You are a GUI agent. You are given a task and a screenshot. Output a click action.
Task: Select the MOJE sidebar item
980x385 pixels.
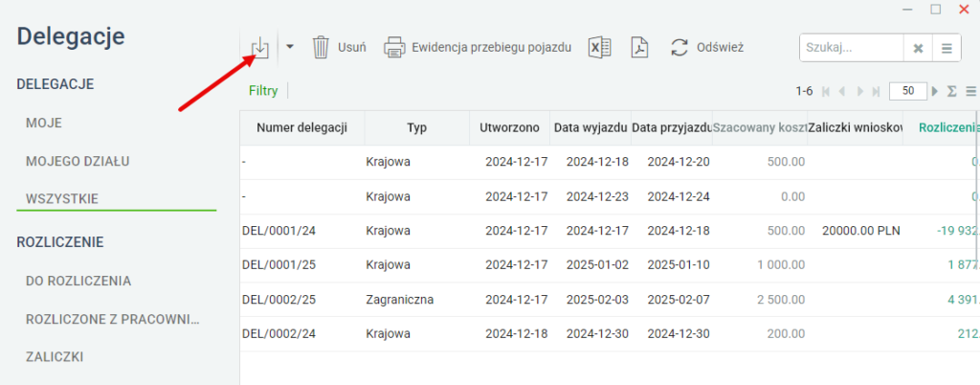coord(44,124)
